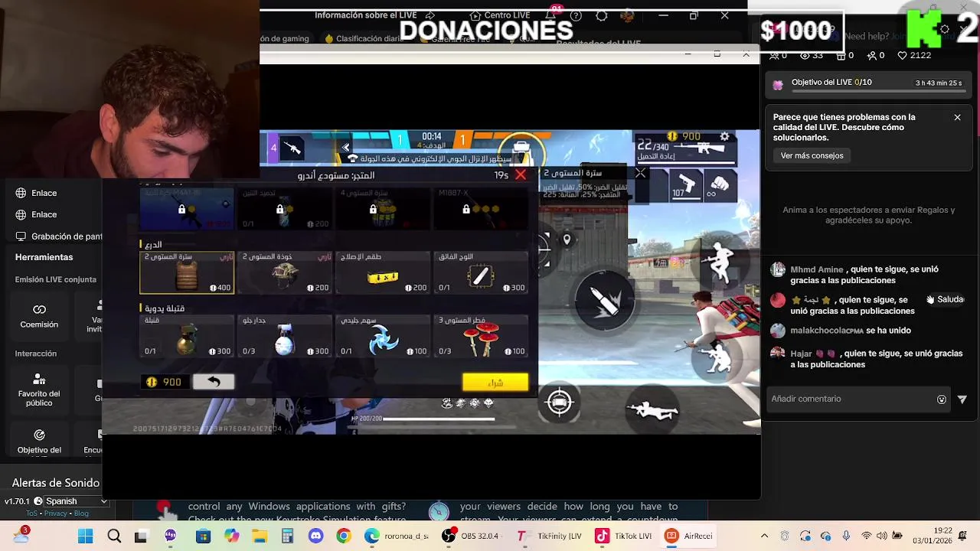Click Alertas de Sonido label
Image resolution: width=980 pixels, height=551 pixels.
pos(56,483)
